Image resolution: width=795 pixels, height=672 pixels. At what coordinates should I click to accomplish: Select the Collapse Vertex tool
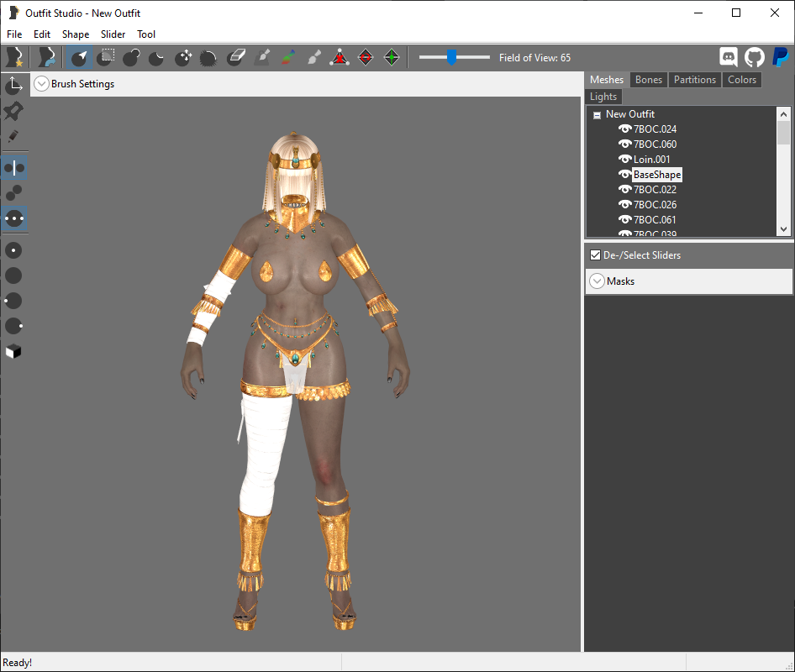point(340,57)
